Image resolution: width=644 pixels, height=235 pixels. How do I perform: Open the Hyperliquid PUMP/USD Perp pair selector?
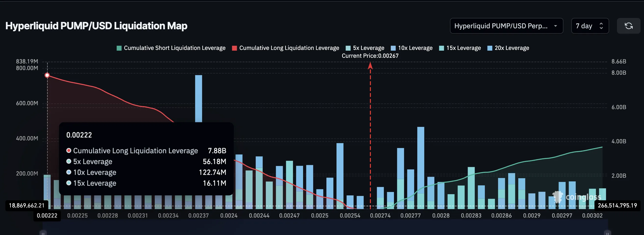[506, 26]
